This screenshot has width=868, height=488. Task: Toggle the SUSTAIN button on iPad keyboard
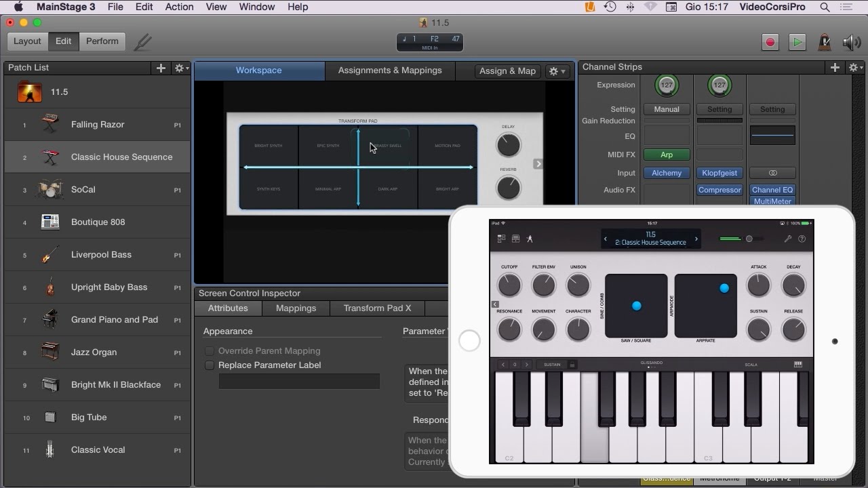click(x=552, y=365)
